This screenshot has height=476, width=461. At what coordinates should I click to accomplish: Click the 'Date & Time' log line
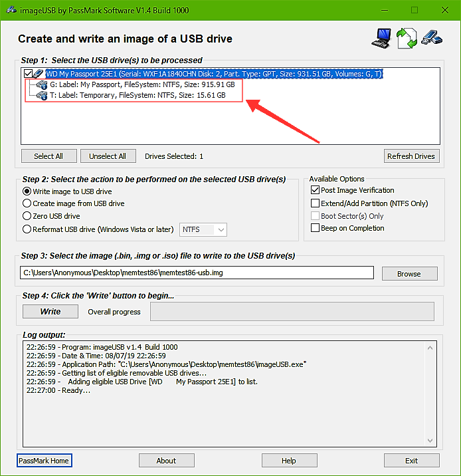[96, 356]
